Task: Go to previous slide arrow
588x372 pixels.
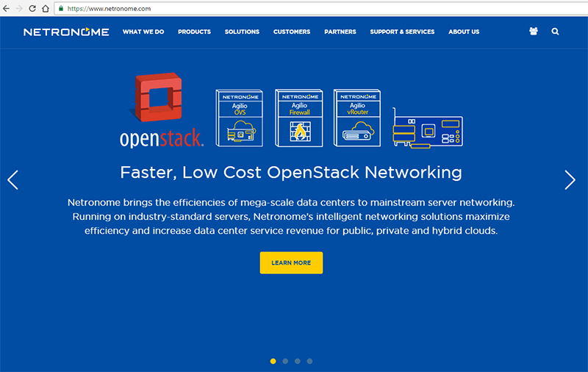Action: click(x=12, y=180)
